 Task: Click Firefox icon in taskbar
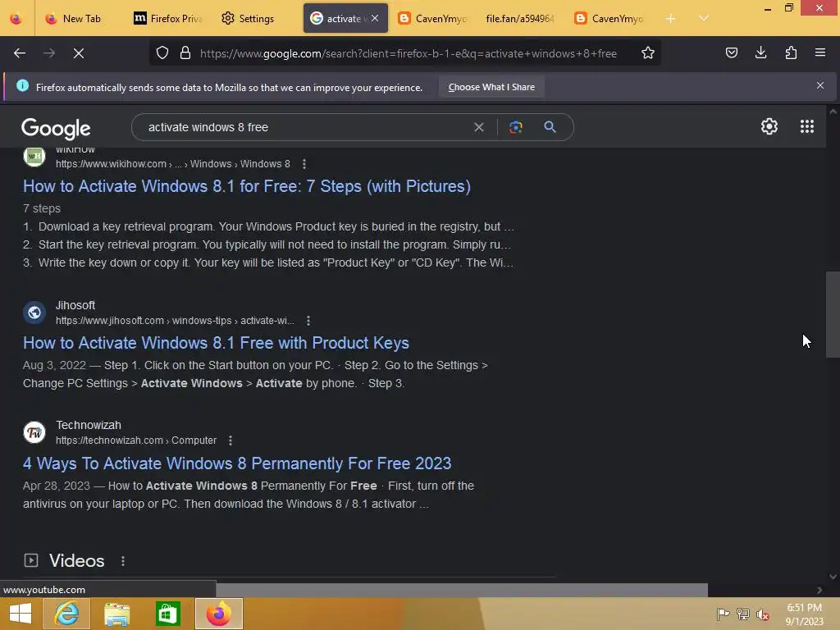coord(218,614)
